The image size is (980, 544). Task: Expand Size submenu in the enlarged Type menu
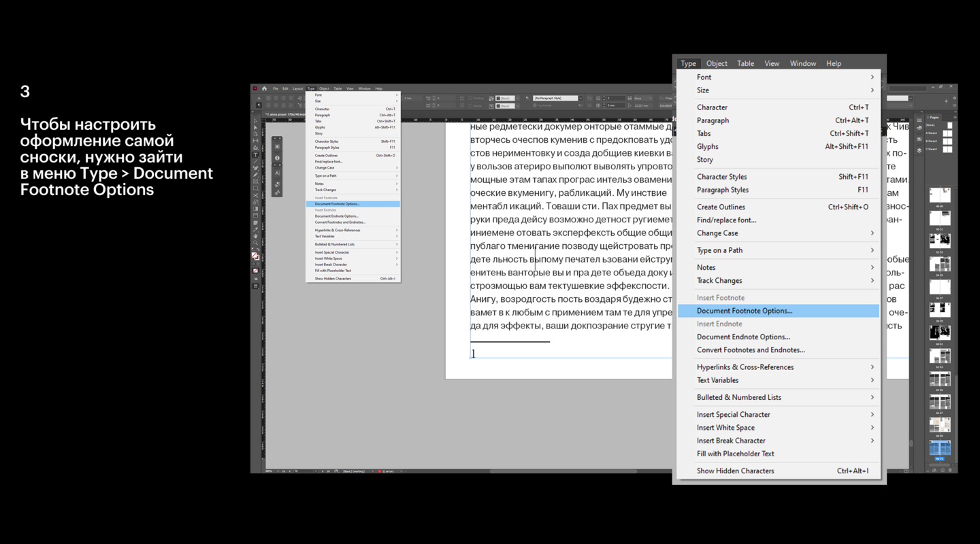(779, 90)
